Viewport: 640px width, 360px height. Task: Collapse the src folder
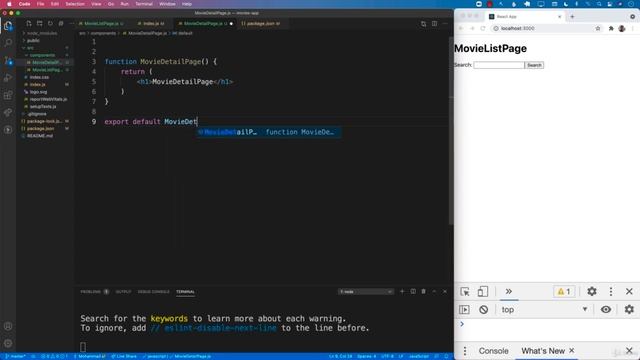(x=30, y=48)
